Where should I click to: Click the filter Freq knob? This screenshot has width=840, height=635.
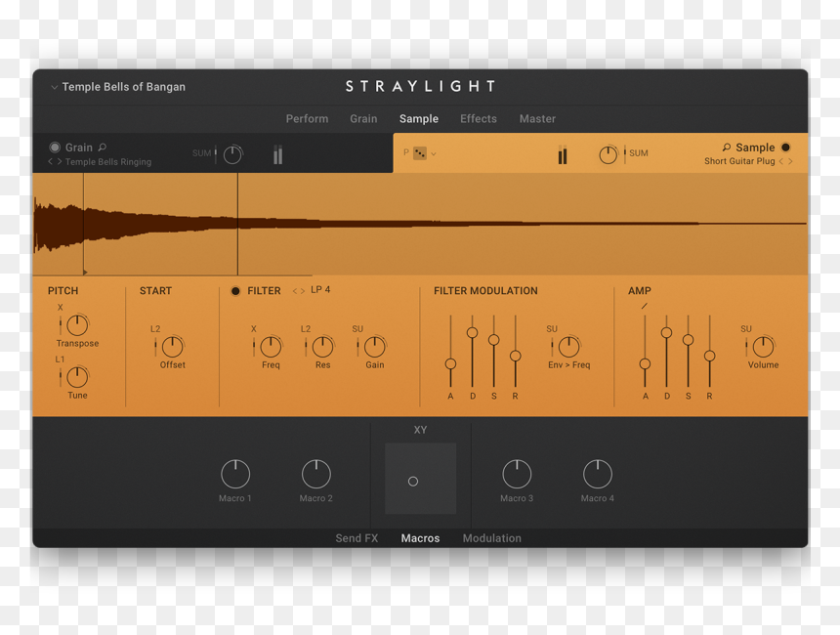point(271,347)
